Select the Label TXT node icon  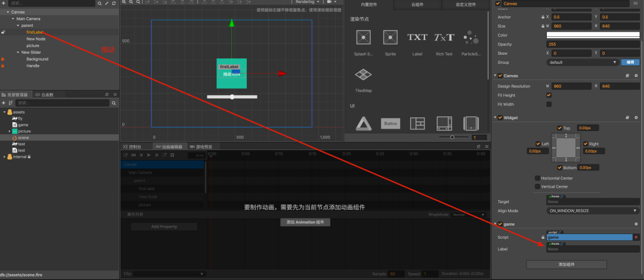(417, 38)
